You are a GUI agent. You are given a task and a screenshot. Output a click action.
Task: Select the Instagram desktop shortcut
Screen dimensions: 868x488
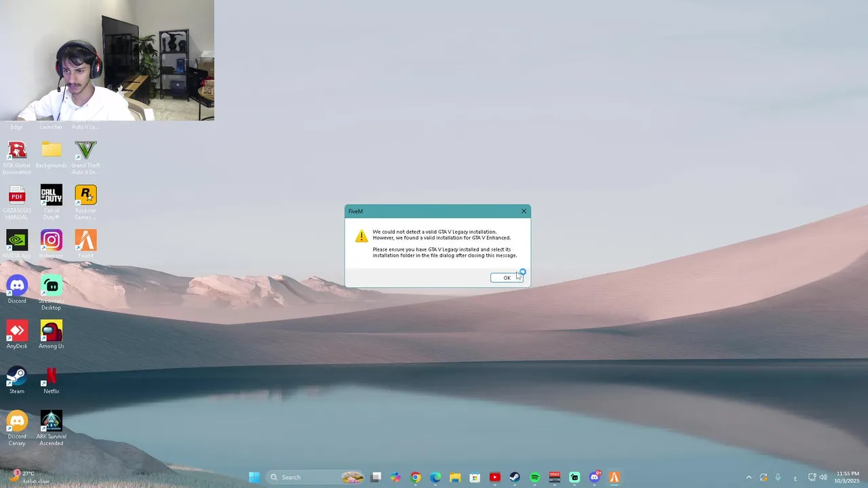[51, 245]
